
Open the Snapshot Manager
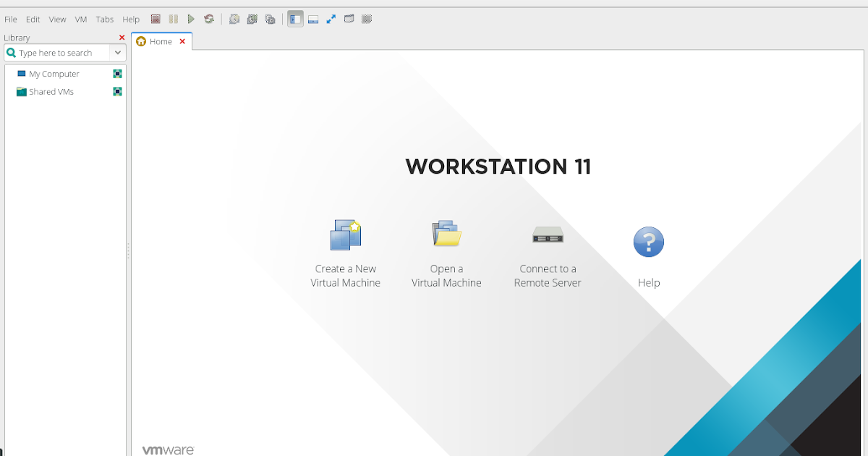click(271, 19)
